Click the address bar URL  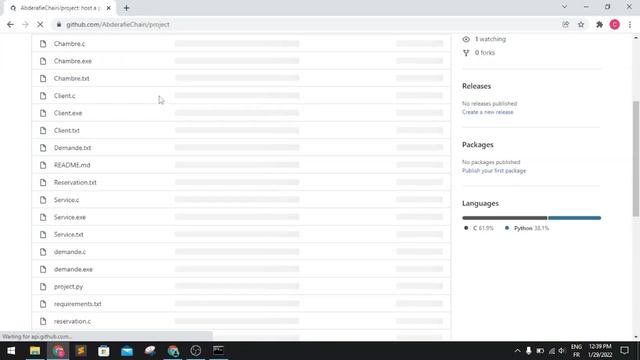(118, 24)
